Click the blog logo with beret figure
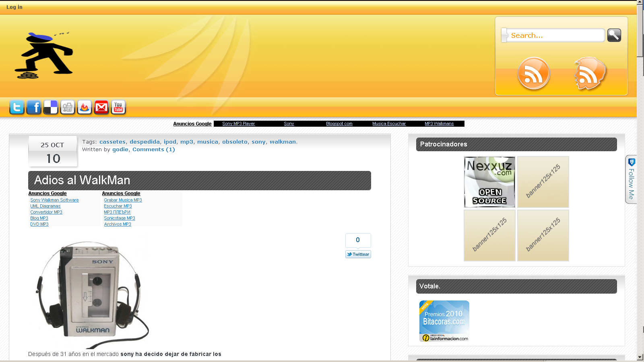 [43, 55]
